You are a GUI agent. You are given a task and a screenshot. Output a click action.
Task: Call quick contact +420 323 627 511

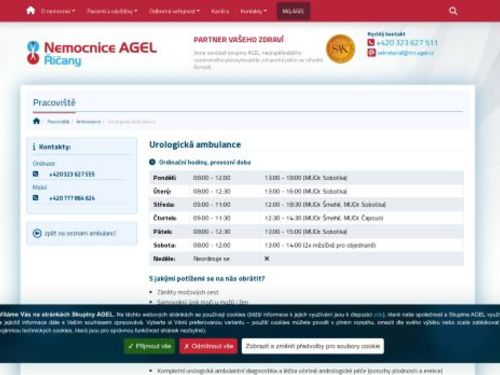407,43
